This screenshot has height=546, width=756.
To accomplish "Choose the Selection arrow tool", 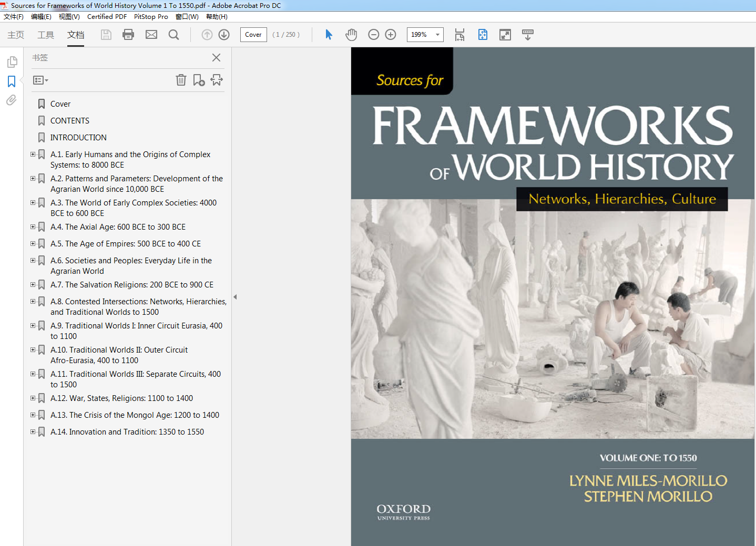I will pos(329,35).
